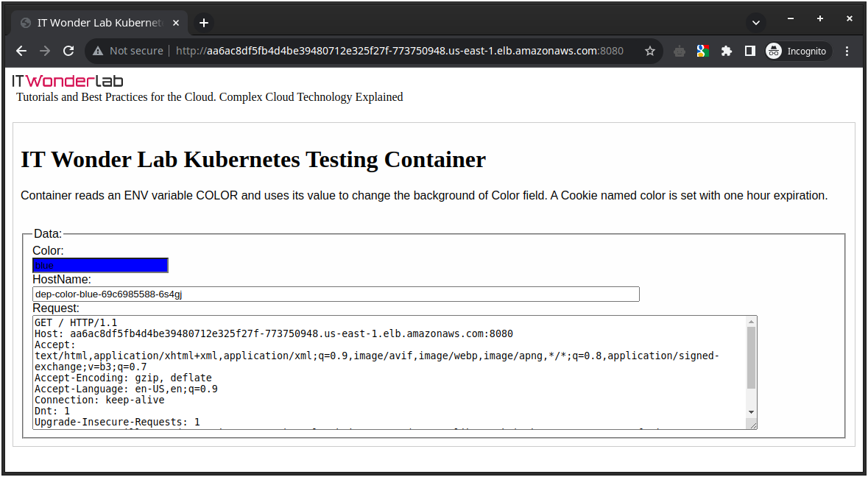Open the browser side panel icon

point(749,51)
